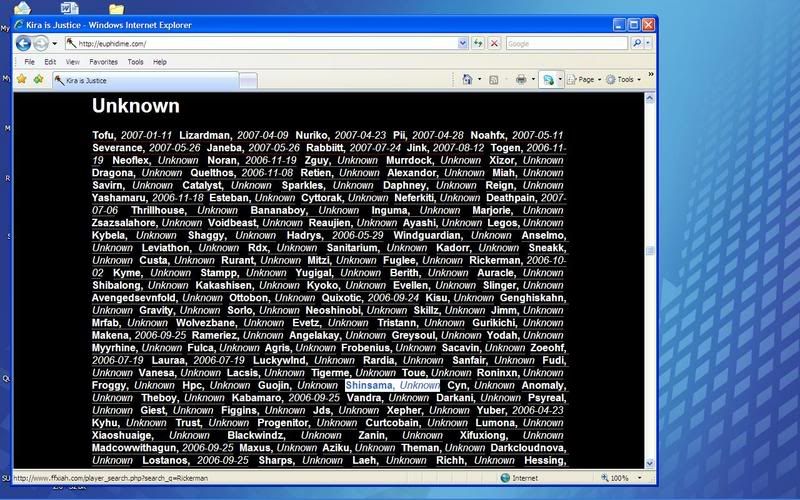Screen dimensions: 800x500
Task: Open the Page menu dropdown
Action: tap(585, 79)
